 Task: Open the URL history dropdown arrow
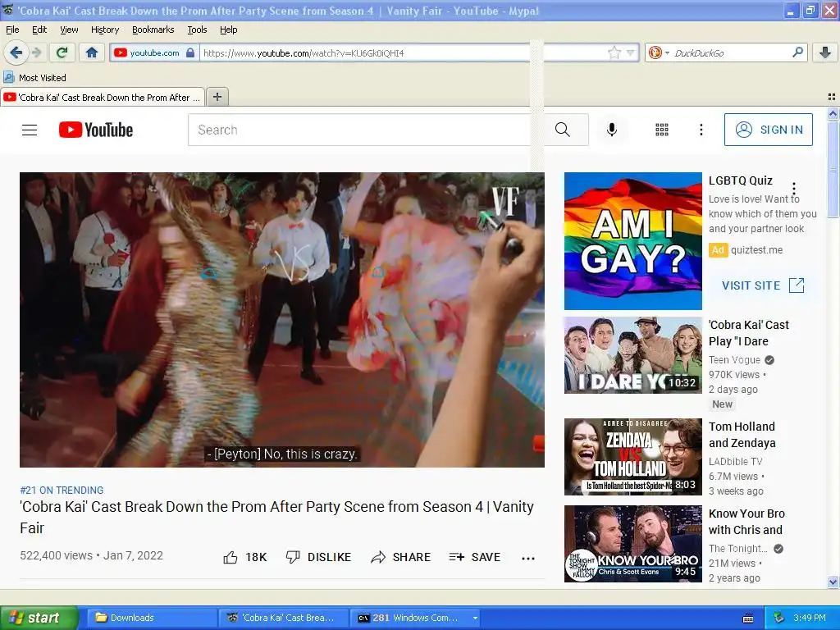[631, 52]
